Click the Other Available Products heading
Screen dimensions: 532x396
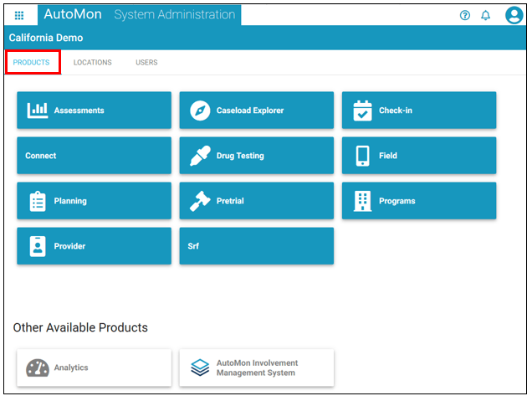point(80,327)
